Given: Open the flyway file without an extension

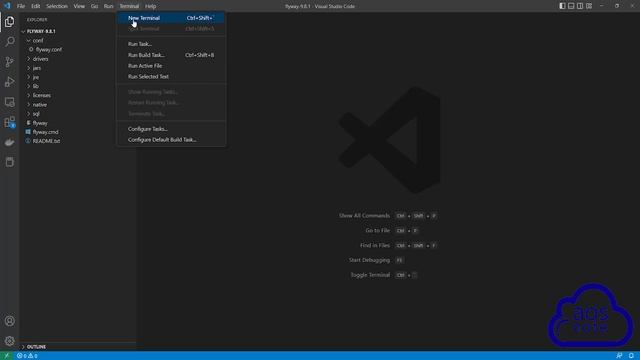Looking at the screenshot, I should 40,123.
